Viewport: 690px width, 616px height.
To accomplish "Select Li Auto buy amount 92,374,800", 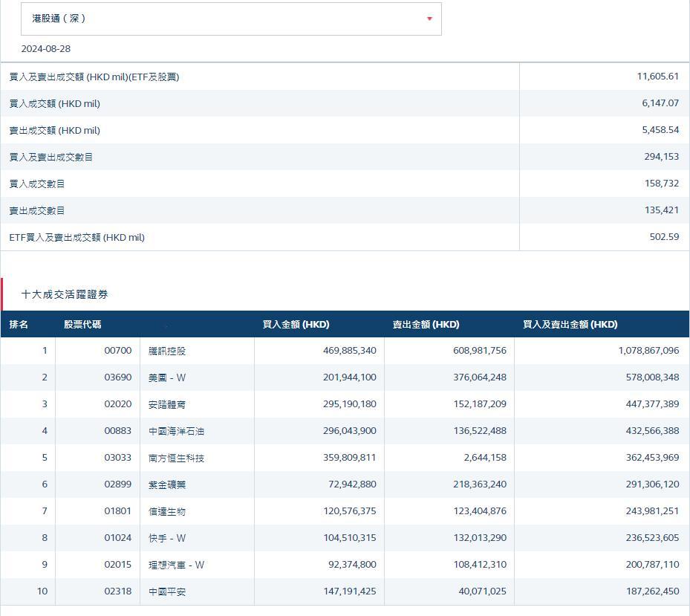I will (352, 565).
